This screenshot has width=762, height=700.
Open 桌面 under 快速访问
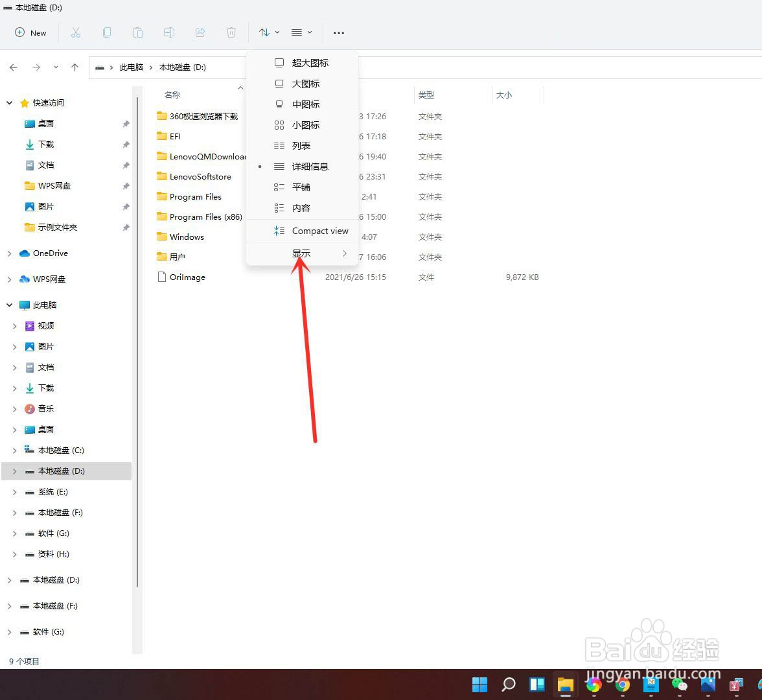coord(39,123)
